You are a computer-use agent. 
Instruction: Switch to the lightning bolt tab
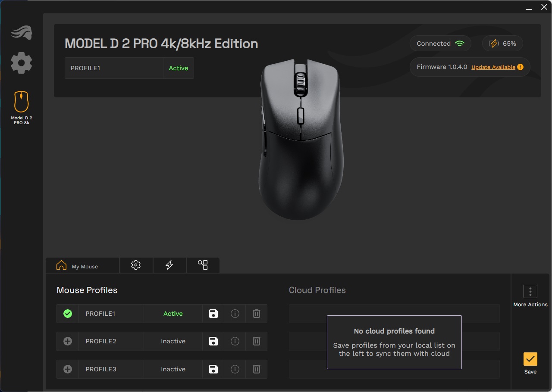click(169, 265)
